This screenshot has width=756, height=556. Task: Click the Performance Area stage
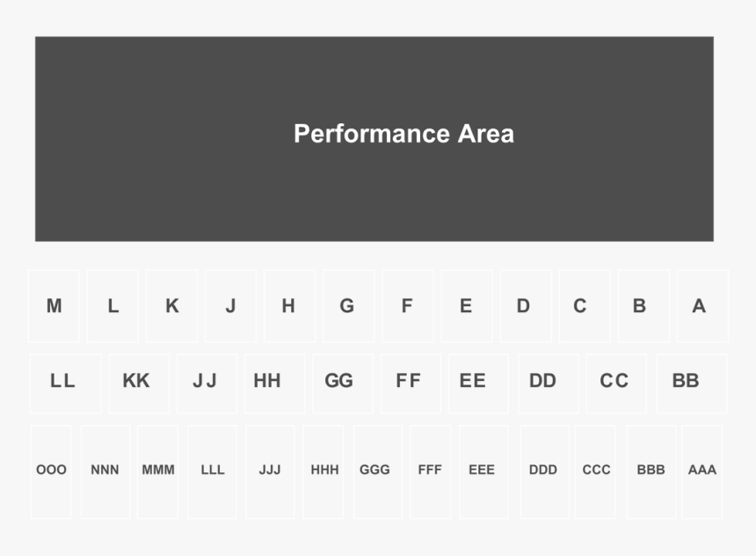click(x=374, y=138)
